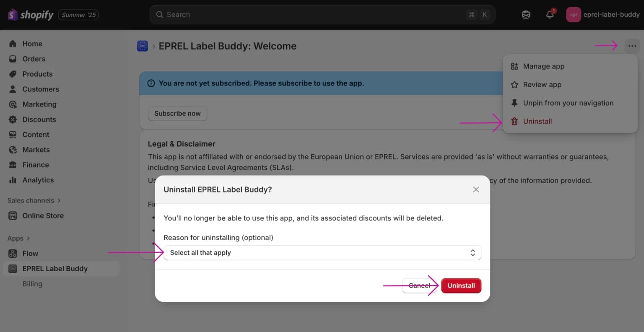The height and width of the screenshot is (332, 644).
Task: Click the inbox chat icon in top bar
Action: coord(525,14)
